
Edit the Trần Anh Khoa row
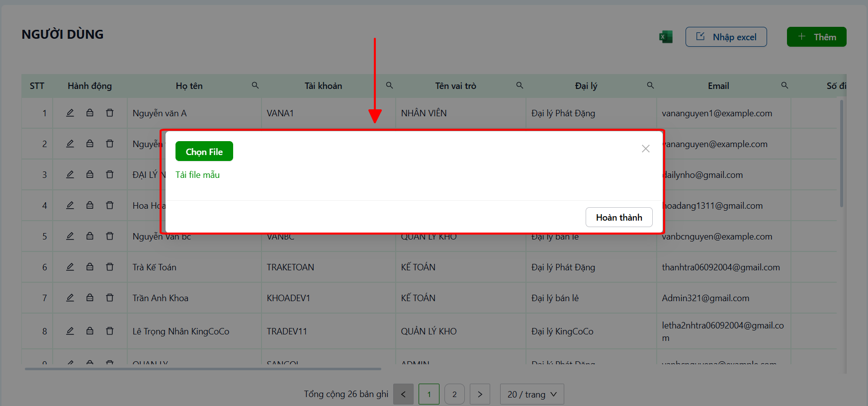(70, 298)
